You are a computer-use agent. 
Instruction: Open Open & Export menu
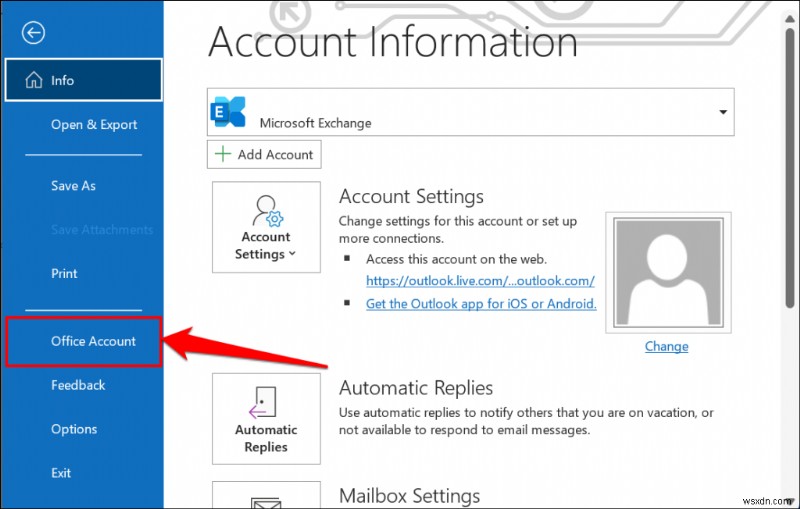tap(94, 124)
